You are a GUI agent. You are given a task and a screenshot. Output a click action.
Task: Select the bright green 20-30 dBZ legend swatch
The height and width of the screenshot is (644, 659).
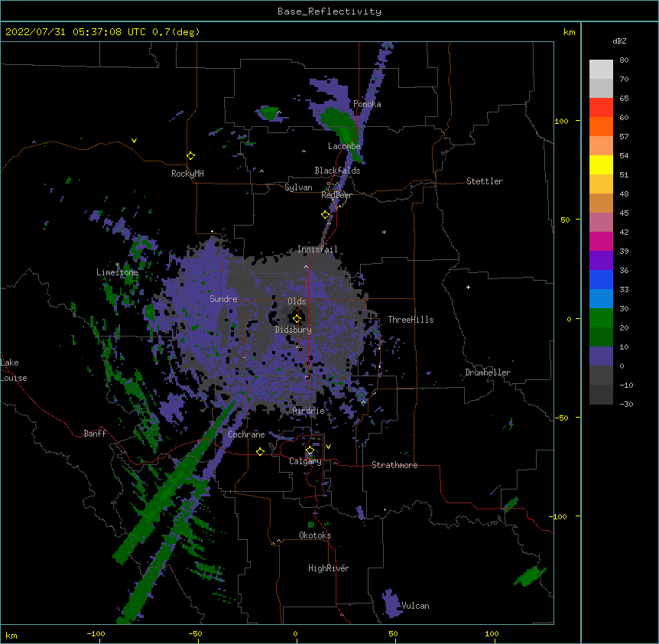coord(601,318)
